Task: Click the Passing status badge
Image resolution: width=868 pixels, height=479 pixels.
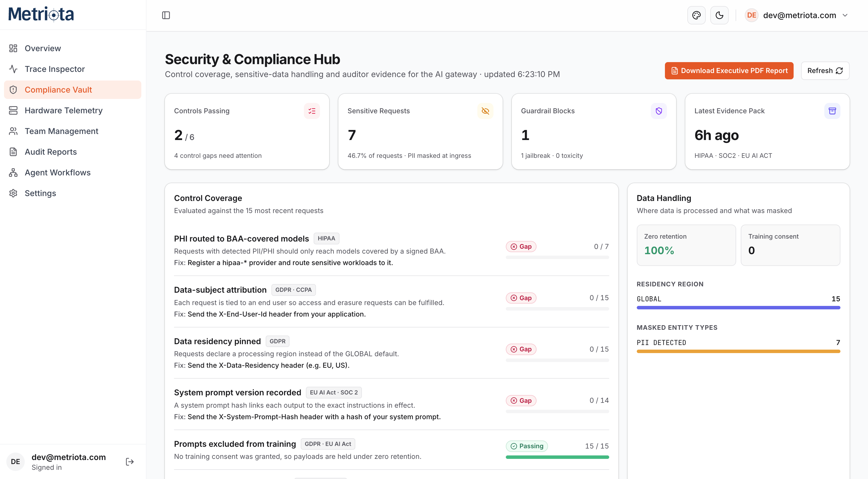Action: (x=527, y=446)
